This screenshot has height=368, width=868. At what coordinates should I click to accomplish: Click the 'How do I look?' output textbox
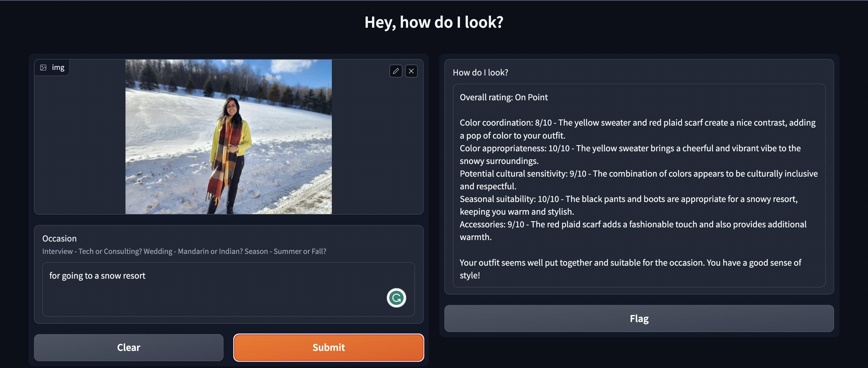[x=639, y=185]
